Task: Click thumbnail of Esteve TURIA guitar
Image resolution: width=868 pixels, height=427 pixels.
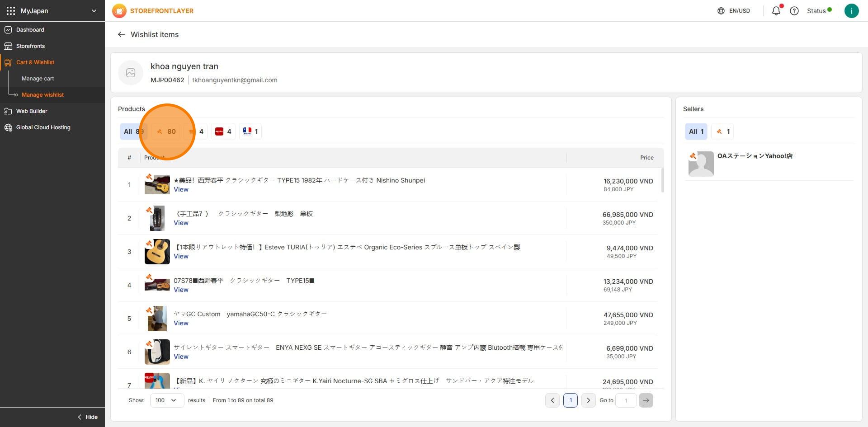Action: point(157,252)
